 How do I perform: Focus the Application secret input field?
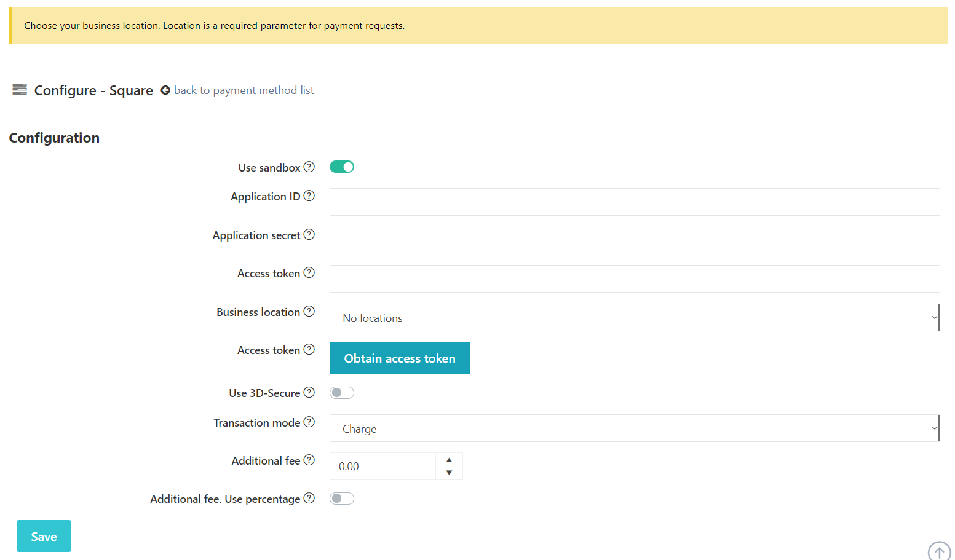[635, 240]
